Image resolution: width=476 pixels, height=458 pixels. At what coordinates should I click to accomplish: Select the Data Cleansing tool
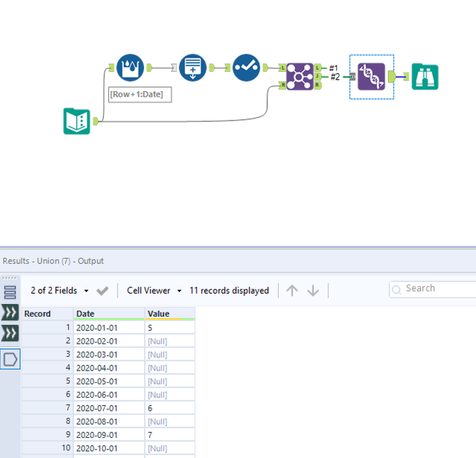click(x=130, y=67)
